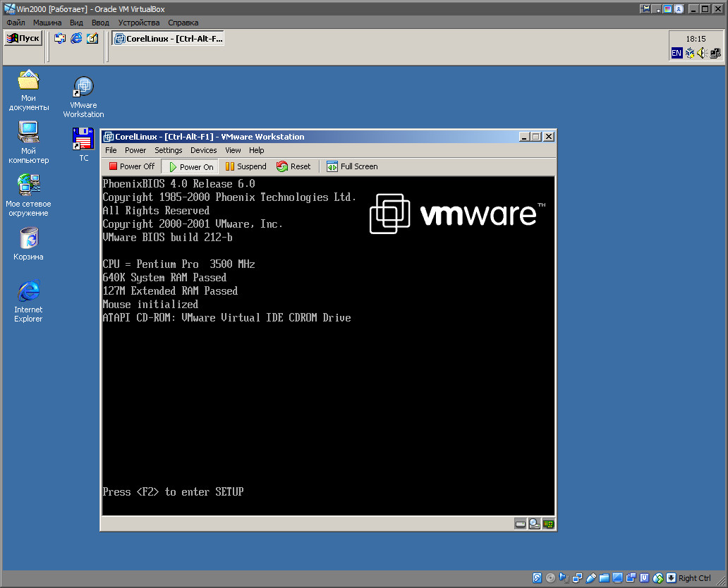Select the CorelLinux taskbar button
The height and width of the screenshot is (588, 728).
coord(168,39)
